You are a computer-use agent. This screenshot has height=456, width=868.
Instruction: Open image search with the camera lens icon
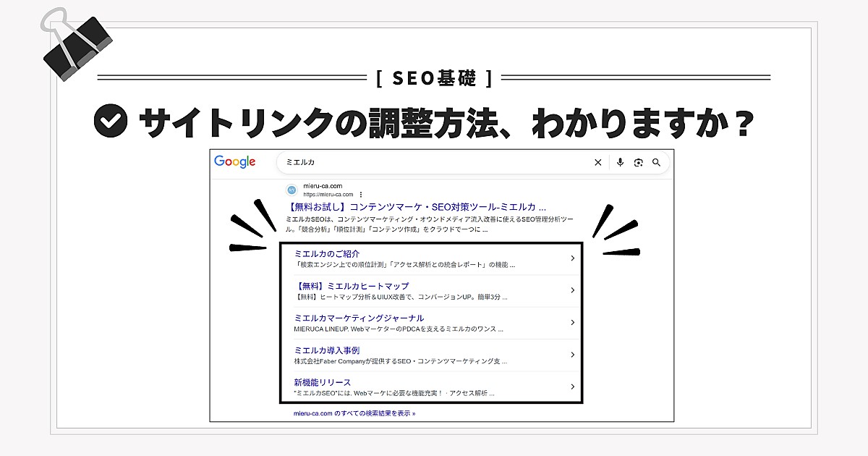[x=638, y=162]
